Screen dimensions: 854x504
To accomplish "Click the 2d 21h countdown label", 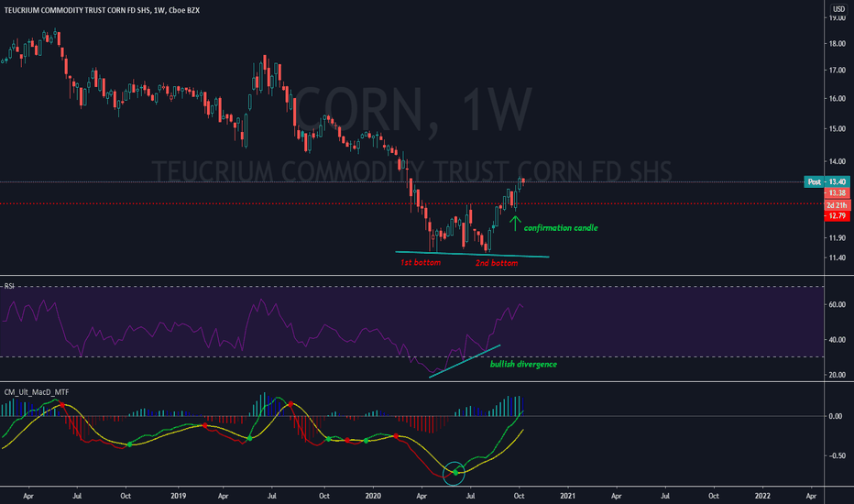I will [x=838, y=205].
